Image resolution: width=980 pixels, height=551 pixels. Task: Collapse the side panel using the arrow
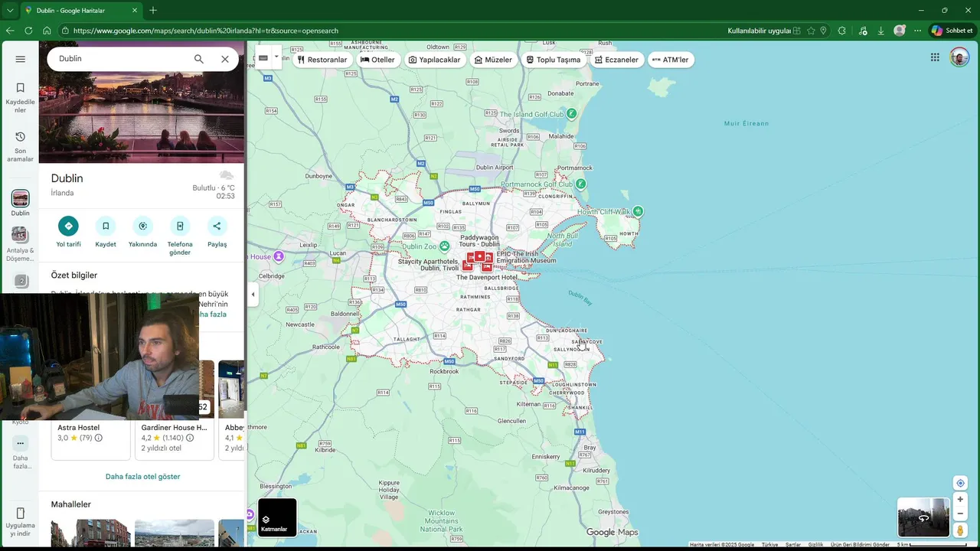click(x=253, y=294)
